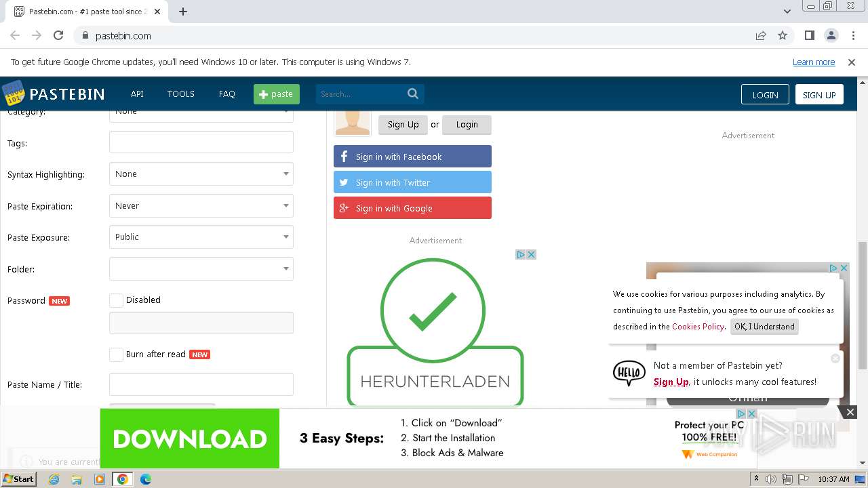Open tab search chevron

point(787,12)
